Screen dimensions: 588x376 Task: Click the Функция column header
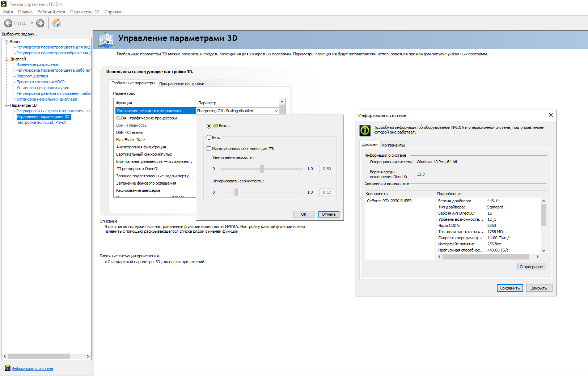tap(156, 103)
